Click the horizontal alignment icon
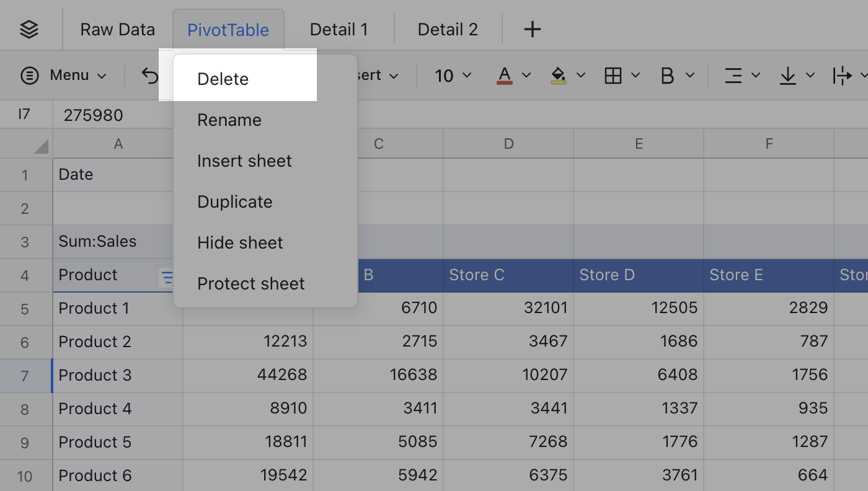Viewport: 868px width, 491px height. point(732,75)
